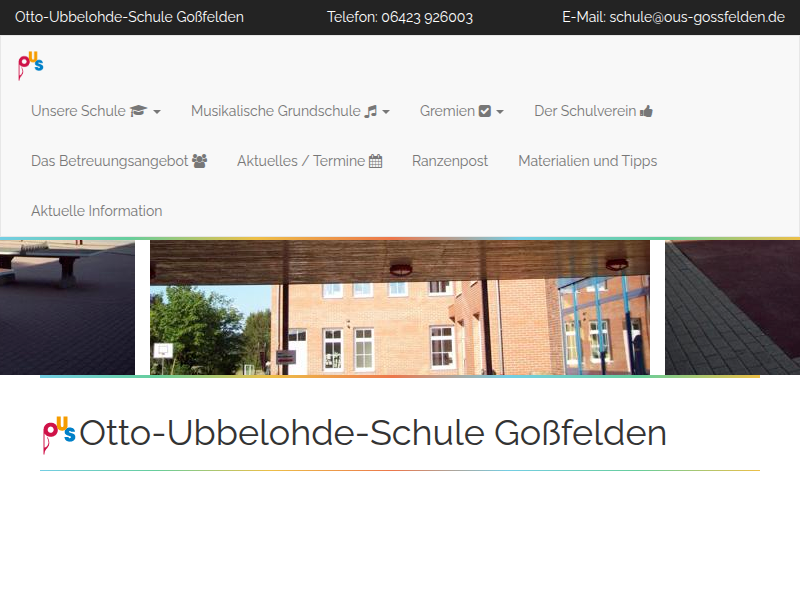This screenshot has height=600, width=800.
Task: Click the right carousel image
Action: [730, 305]
